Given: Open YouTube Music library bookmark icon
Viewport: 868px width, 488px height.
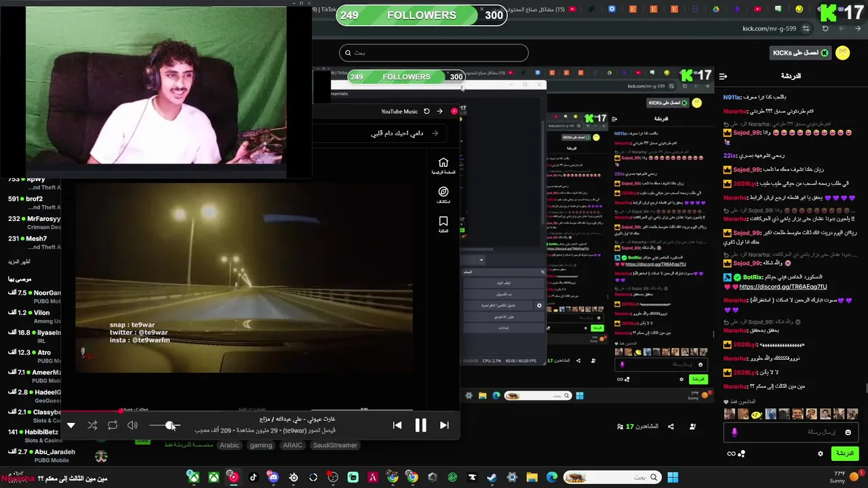Looking at the screenshot, I should point(443,224).
